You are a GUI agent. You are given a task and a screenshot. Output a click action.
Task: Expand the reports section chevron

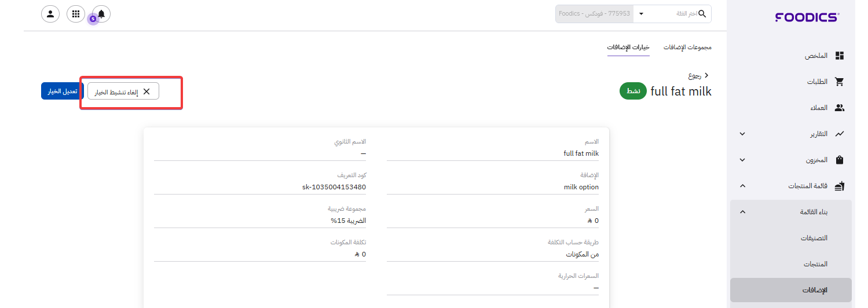pyautogui.click(x=742, y=134)
